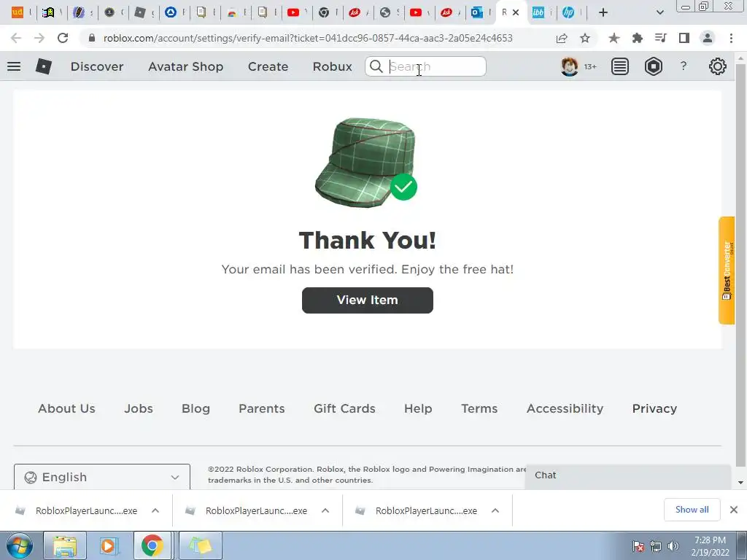Open the tab search dropdown arrow
The width and height of the screenshot is (747, 560).
659,13
